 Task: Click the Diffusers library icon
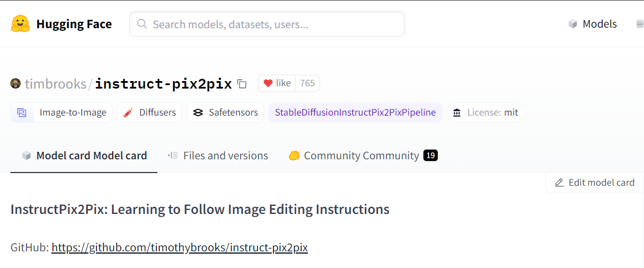[x=128, y=113]
